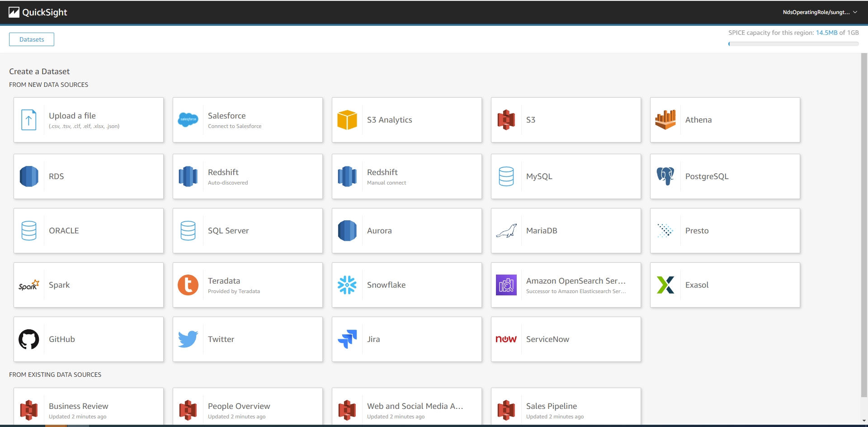
Task: Choose the GitHub label
Action: (x=62, y=339)
